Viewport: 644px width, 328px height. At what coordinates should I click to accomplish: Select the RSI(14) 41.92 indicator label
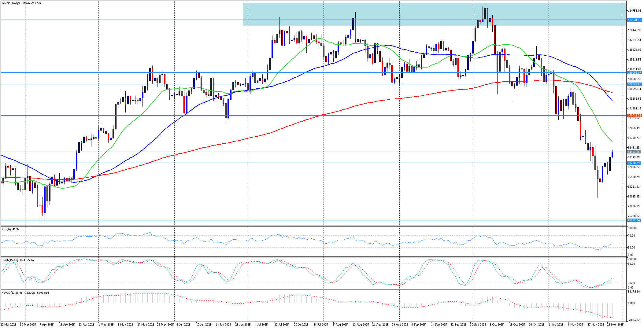pos(10,229)
